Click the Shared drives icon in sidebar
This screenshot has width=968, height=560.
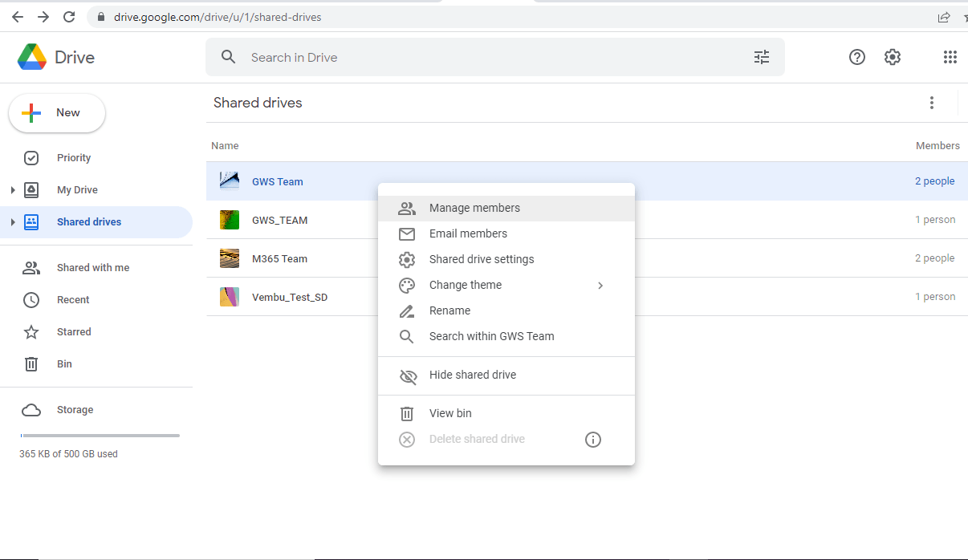click(x=31, y=222)
